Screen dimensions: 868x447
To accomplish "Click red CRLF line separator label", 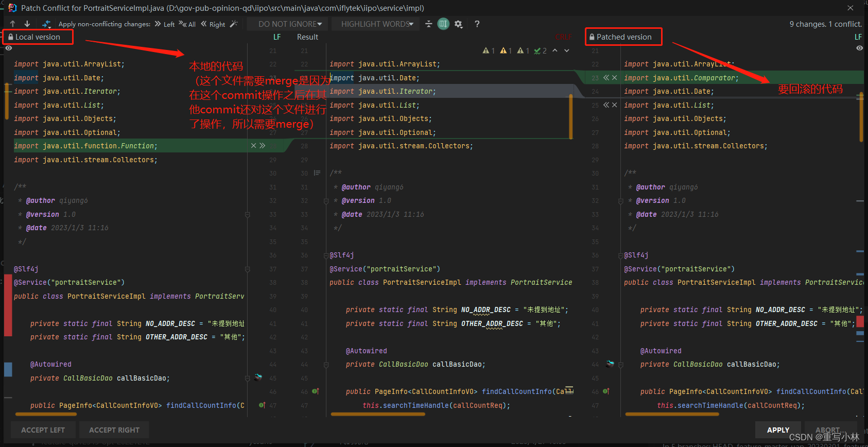I will [x=564, y=37].
